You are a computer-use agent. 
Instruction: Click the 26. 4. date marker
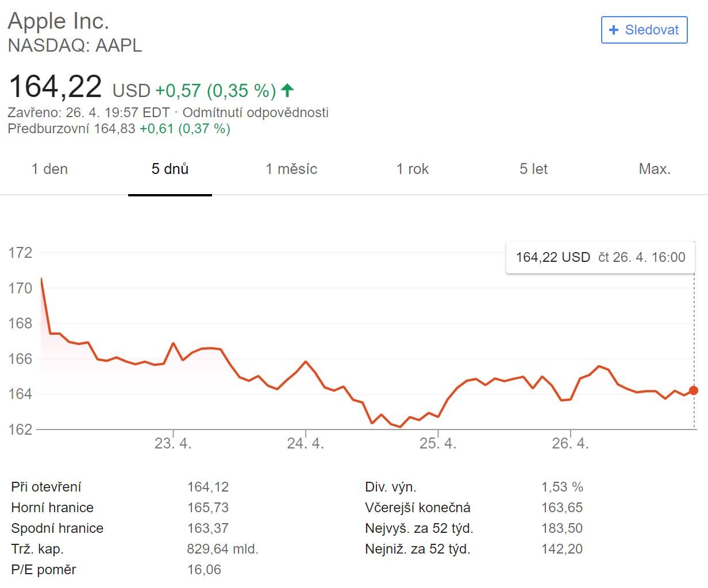click(x=571, y=443)
